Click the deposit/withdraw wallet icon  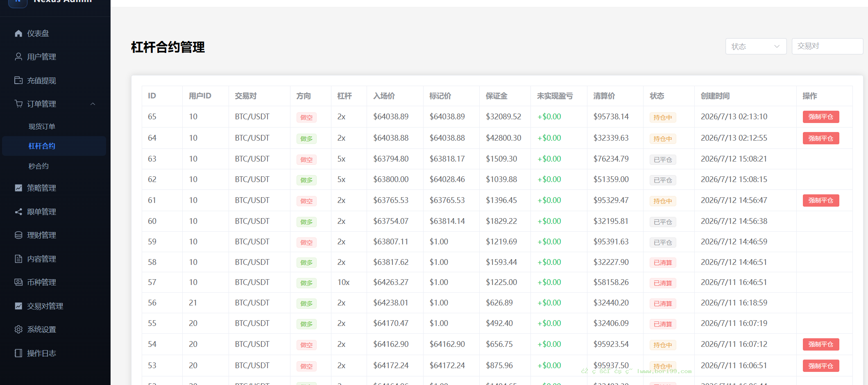tap(18, 80)
